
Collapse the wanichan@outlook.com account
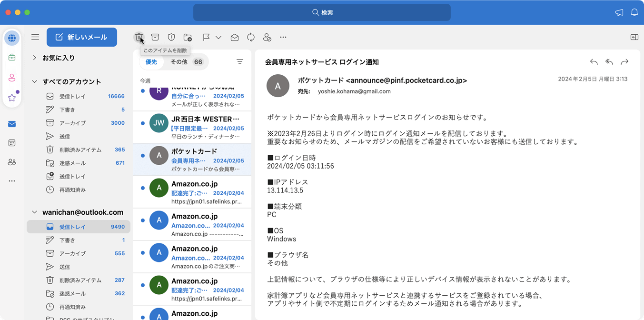tap(34, 212)
